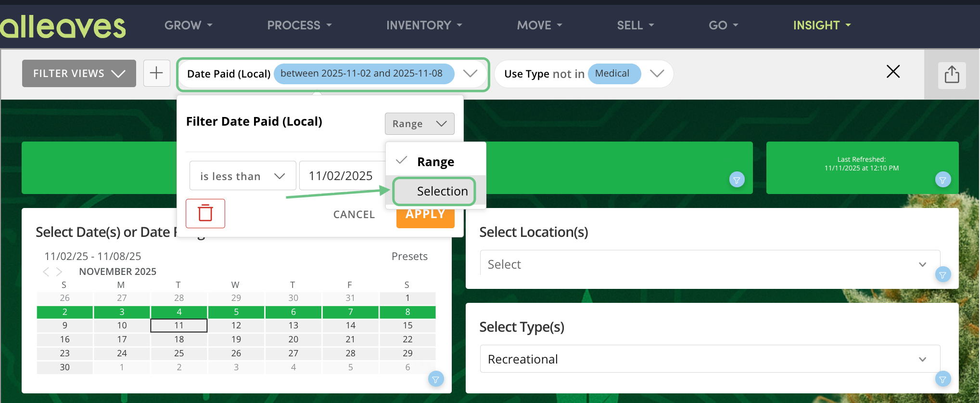
Task: Select November 23 in the calendar
Action: pos(65,353)
